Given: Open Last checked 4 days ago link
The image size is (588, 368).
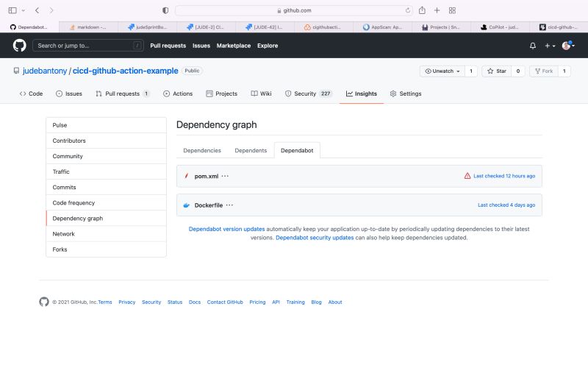Looking at the screenshot, I should click(506, 205).
